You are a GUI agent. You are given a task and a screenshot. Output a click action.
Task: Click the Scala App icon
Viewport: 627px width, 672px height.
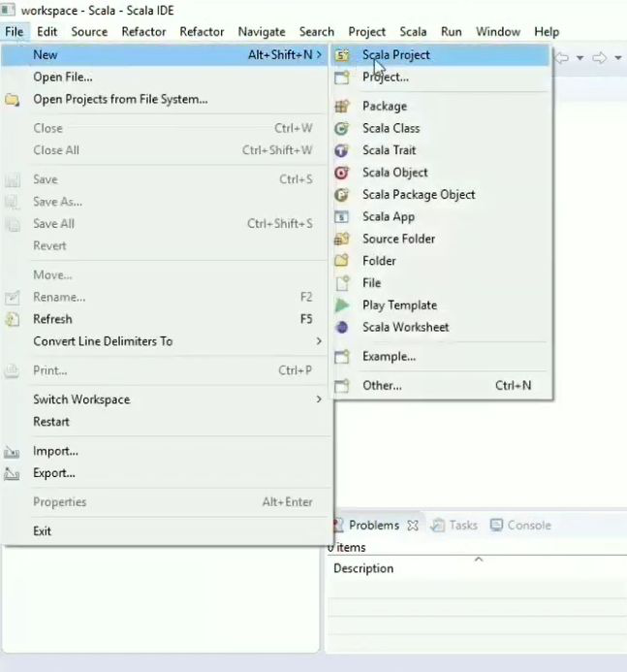[x=342, y=217]
